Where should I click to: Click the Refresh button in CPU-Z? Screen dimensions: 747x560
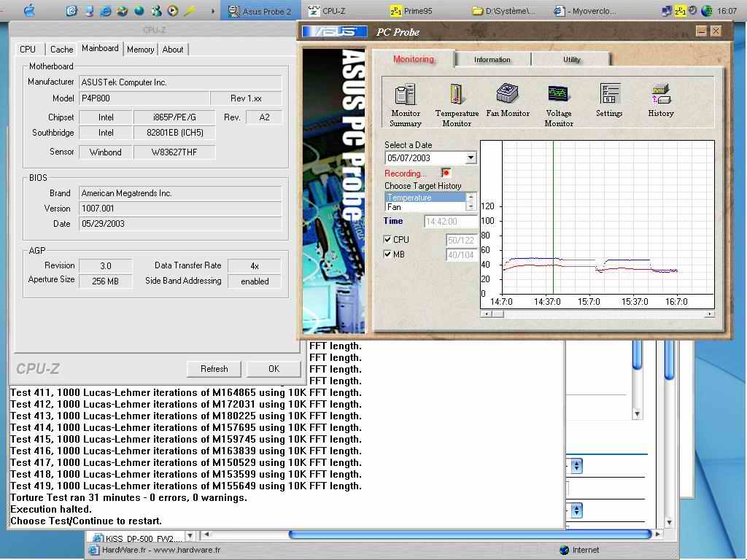coord(214,369)
